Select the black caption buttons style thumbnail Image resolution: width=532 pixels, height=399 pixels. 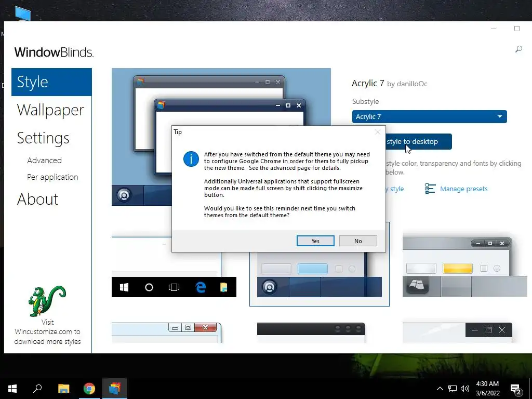[x=457, y=332]
